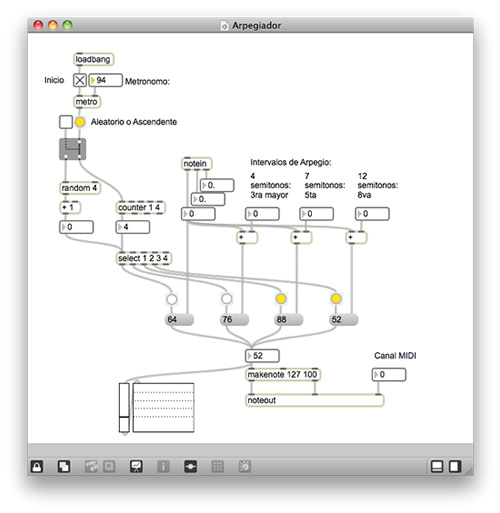Click the Metronomo number box showing 94
Image resolution: width=500 pixels, height=513 pixels.
click(x=105, y=80)
